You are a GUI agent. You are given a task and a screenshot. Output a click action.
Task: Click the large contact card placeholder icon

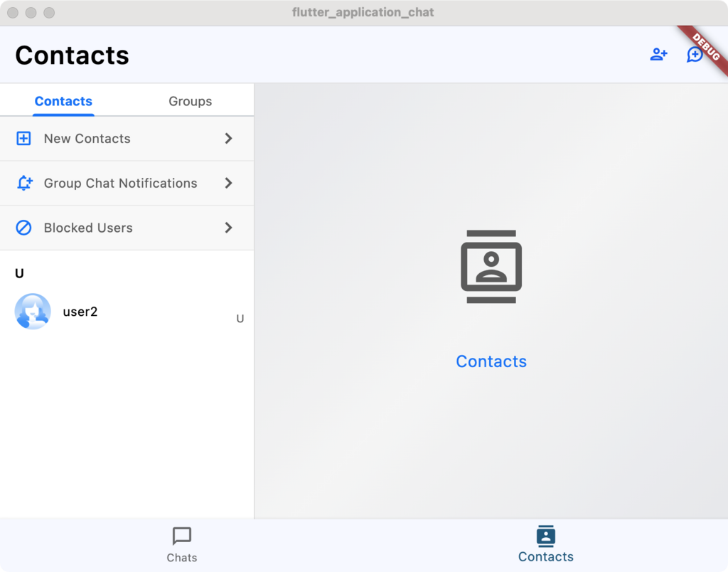click(491, 267)
